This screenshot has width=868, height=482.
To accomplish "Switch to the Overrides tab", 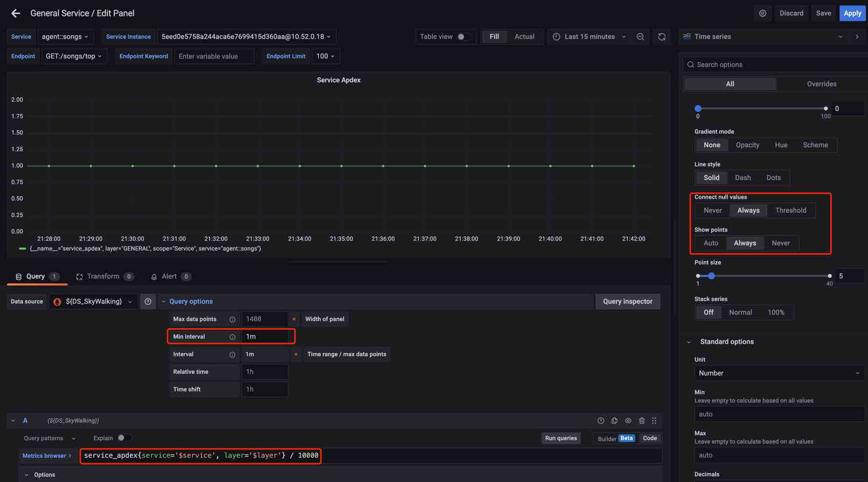I will (x=821, y=84).
